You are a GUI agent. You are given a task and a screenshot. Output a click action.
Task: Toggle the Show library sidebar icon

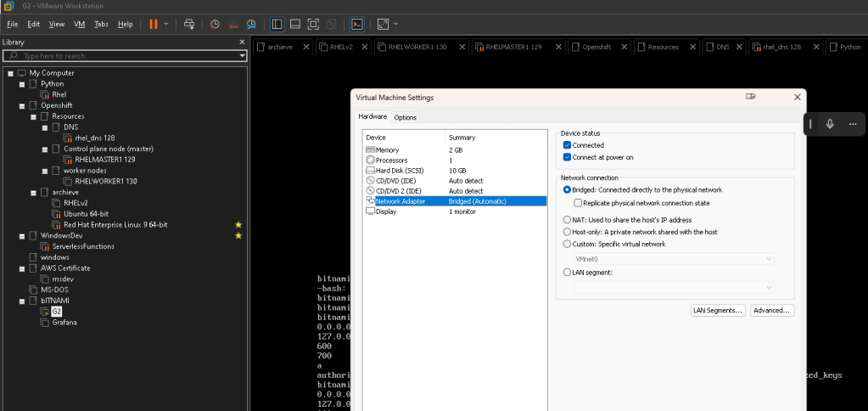[277, 24]
